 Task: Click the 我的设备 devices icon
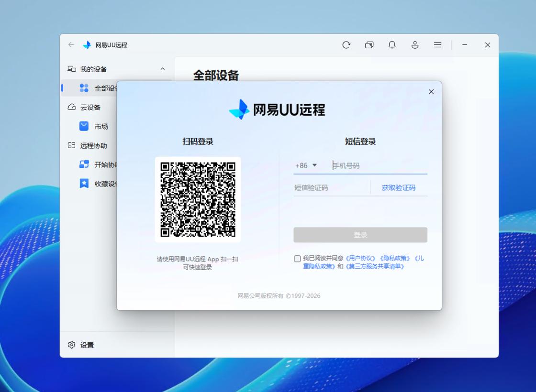pyautogui.click(x=72, y=69)
